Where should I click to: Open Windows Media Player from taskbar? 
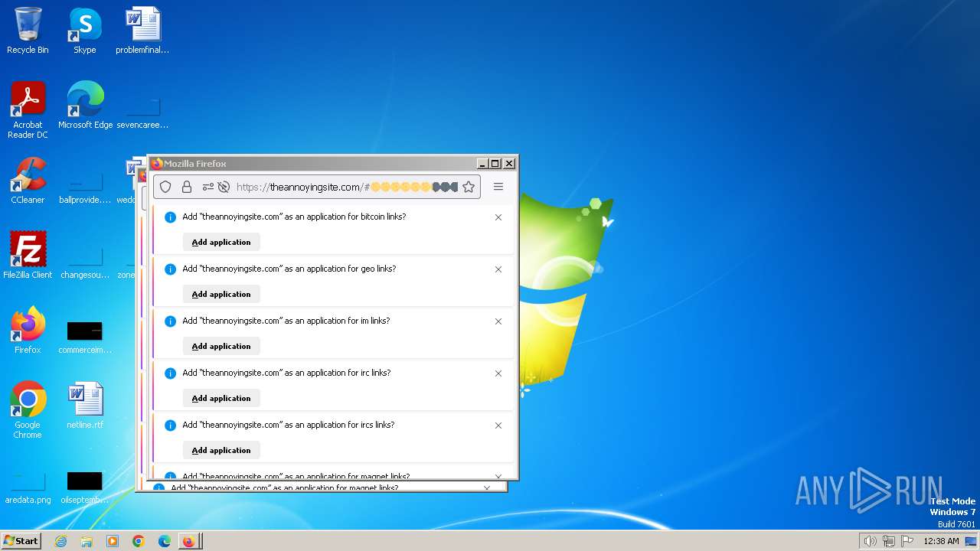(x=113, y=541)
